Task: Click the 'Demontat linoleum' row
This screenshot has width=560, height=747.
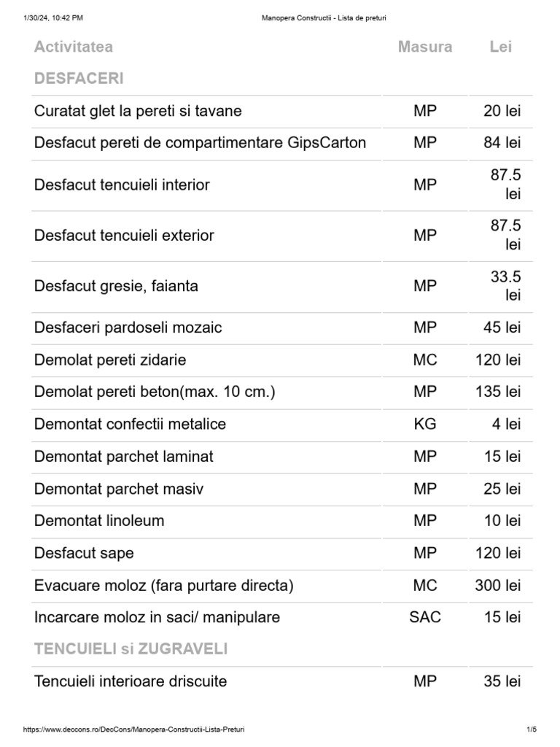Action: tap(99, 521)
